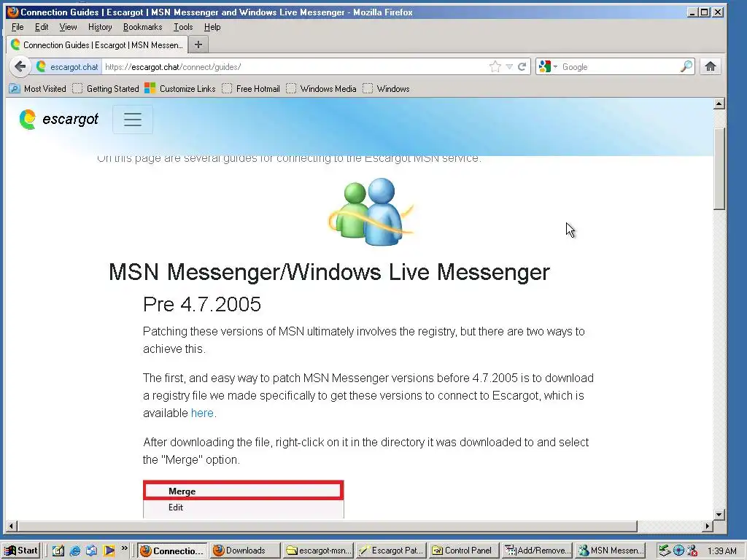Open the Free Hotmail bookmark
The width and height of the screenshot is (747, 560).
(251, 88)
